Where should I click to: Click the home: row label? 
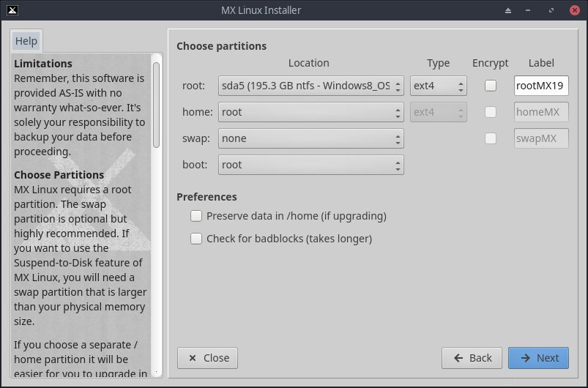pos(197,112)
